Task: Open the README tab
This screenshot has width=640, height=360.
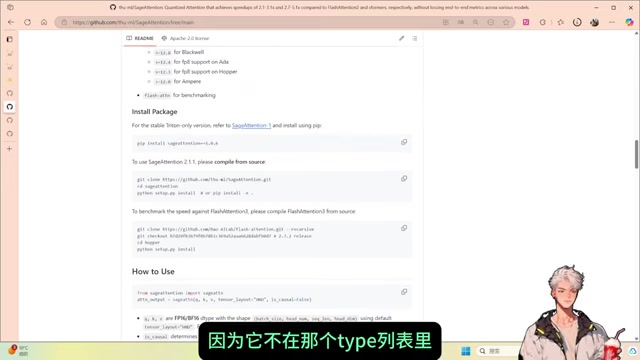Action: (x=140, y=38)
